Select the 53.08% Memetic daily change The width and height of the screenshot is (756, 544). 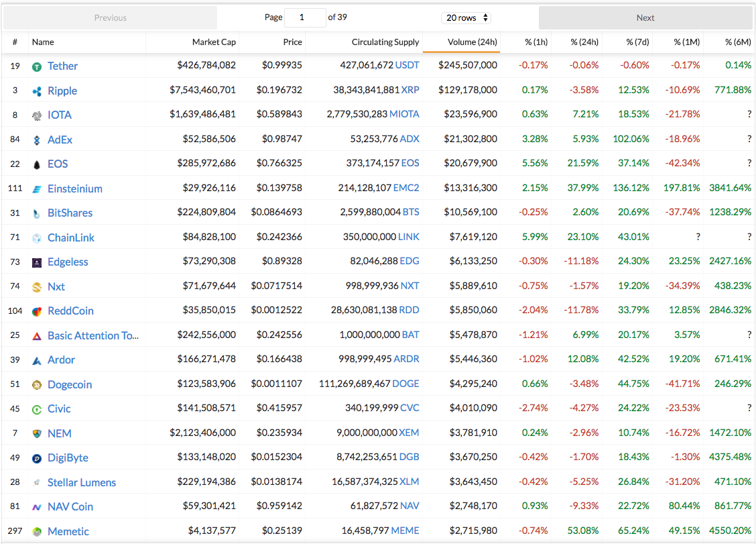[x=582, y=531]
